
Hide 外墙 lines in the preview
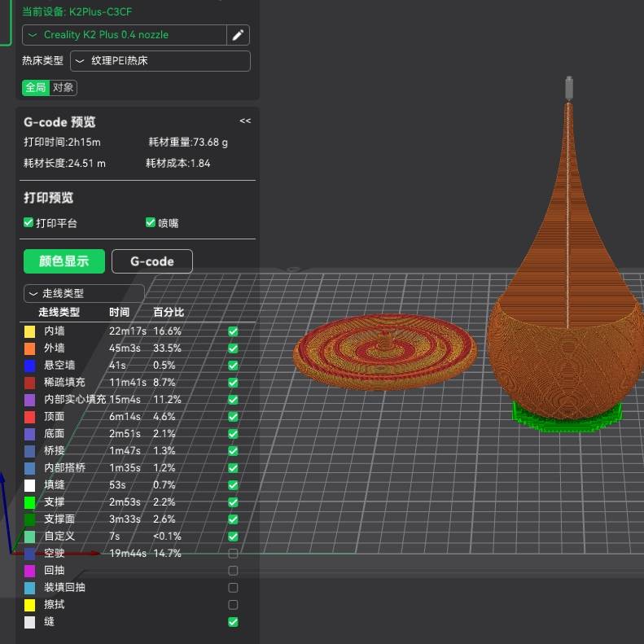click(x=233, y=348)
